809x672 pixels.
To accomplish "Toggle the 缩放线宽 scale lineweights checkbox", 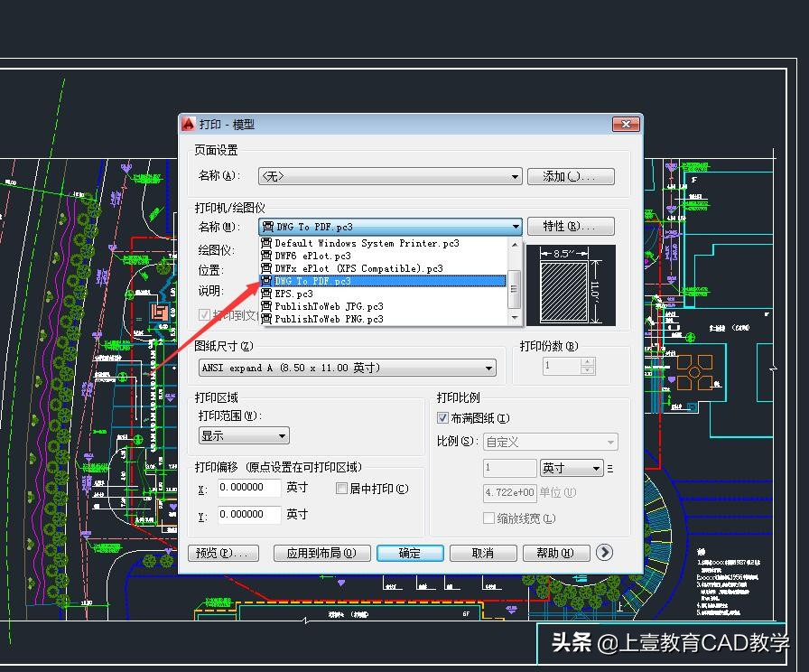I will coord(488,517).
